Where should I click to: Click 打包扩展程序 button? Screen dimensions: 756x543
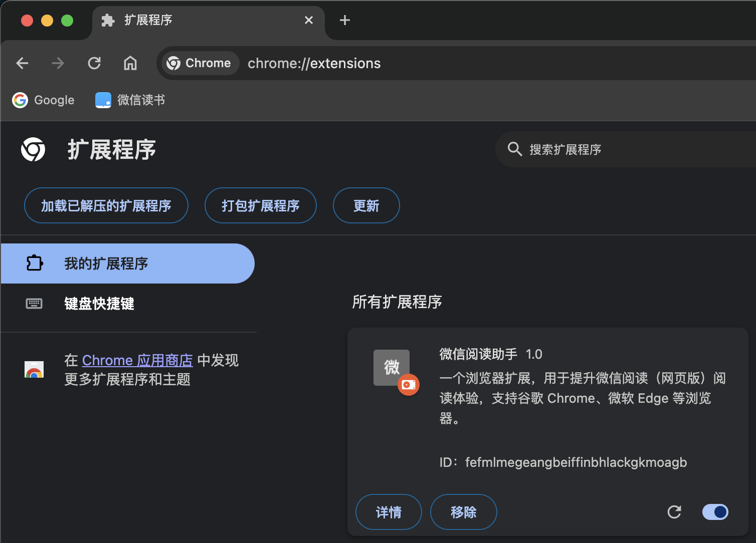[261, 205]
